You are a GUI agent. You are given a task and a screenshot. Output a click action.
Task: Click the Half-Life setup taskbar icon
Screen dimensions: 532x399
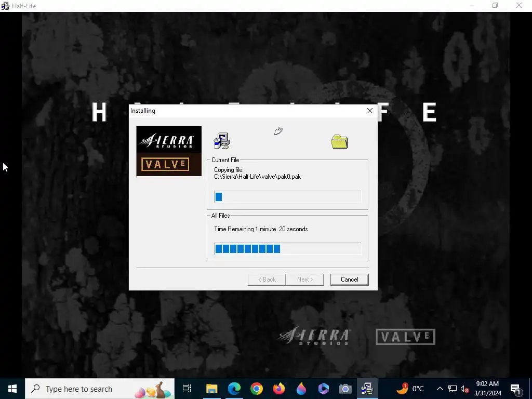(x=367, y=389)
